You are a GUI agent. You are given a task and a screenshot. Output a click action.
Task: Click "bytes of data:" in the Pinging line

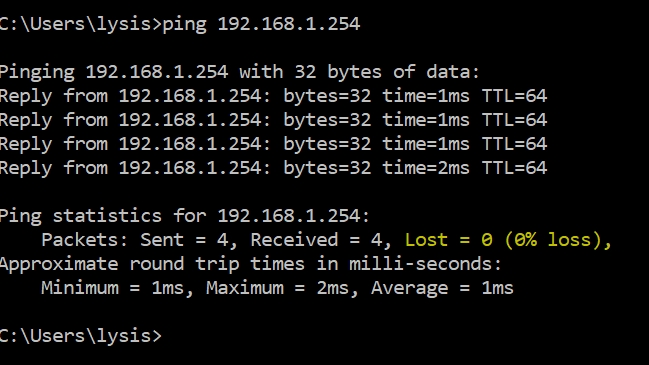[403, 72]
